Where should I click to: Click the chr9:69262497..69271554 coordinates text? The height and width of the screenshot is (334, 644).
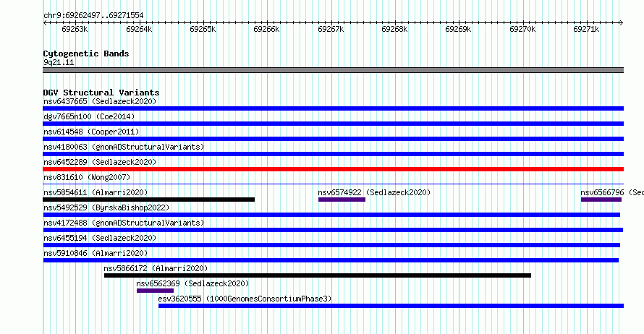click(93, 16)
